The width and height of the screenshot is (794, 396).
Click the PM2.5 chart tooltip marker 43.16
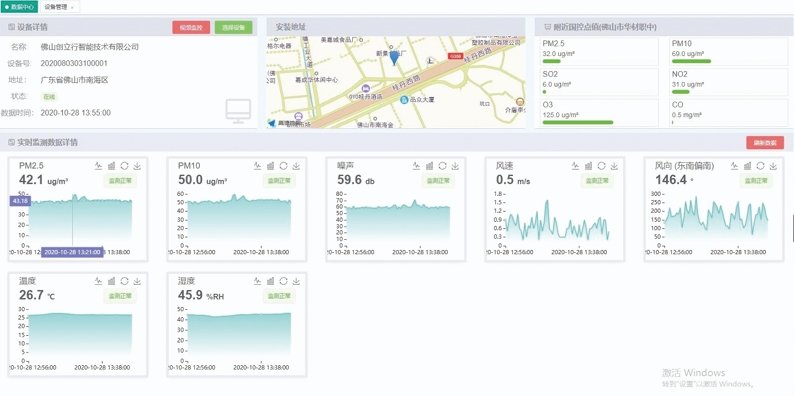tap(20, 201)
